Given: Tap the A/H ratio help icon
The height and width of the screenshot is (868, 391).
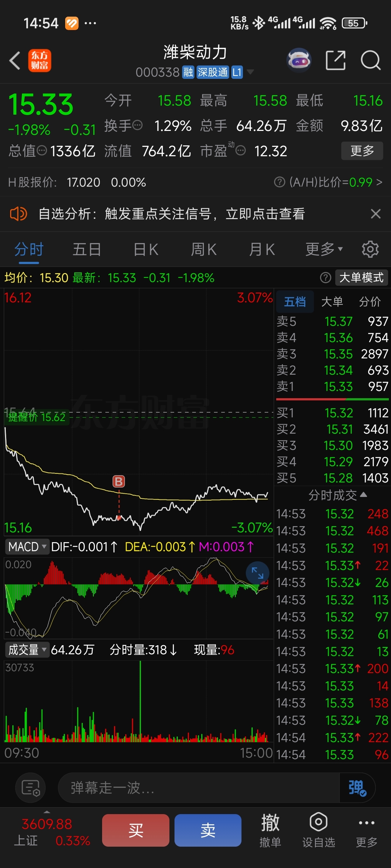Looking at the screenshot, I should click(279, 182).
